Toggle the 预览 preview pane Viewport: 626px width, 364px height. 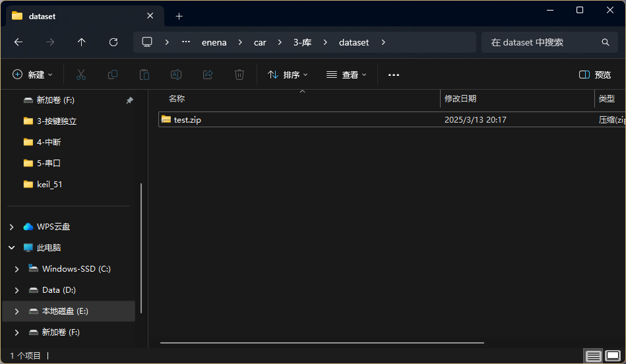pos(595,75)
